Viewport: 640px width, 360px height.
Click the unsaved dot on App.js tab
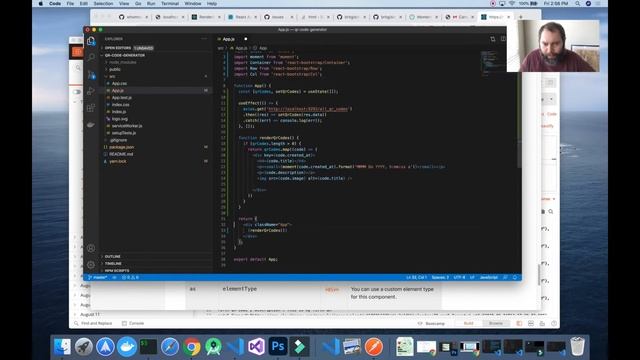(246, 39)
